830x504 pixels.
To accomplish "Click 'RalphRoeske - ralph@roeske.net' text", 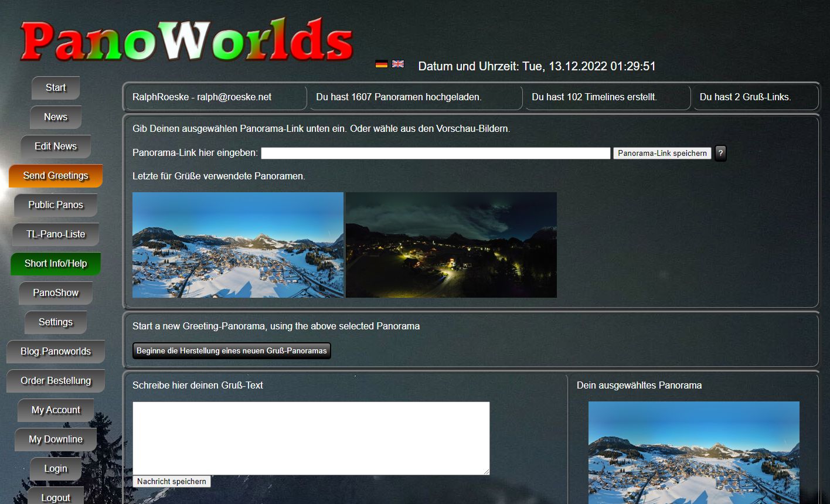I will (202, 97).
